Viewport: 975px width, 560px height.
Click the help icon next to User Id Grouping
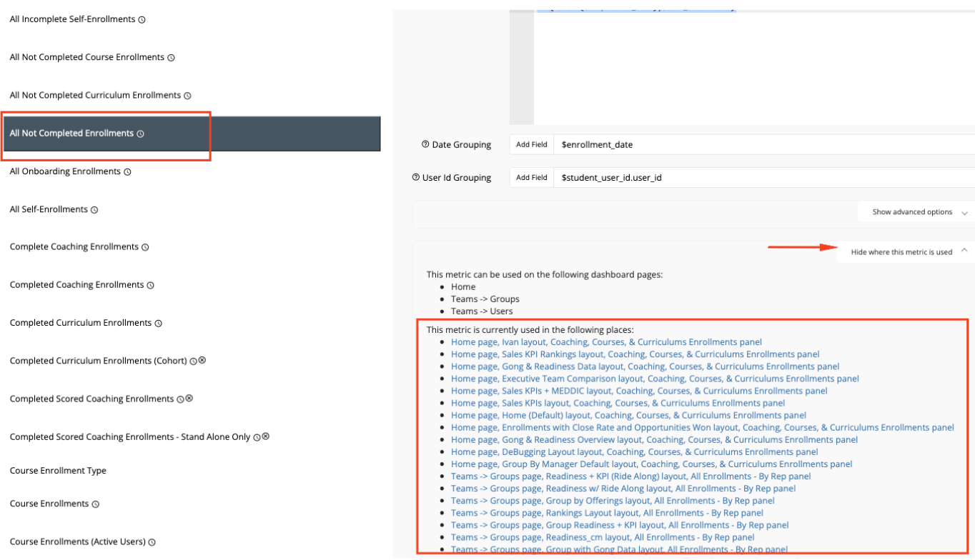pyautogui.click(x=416, y=178)
